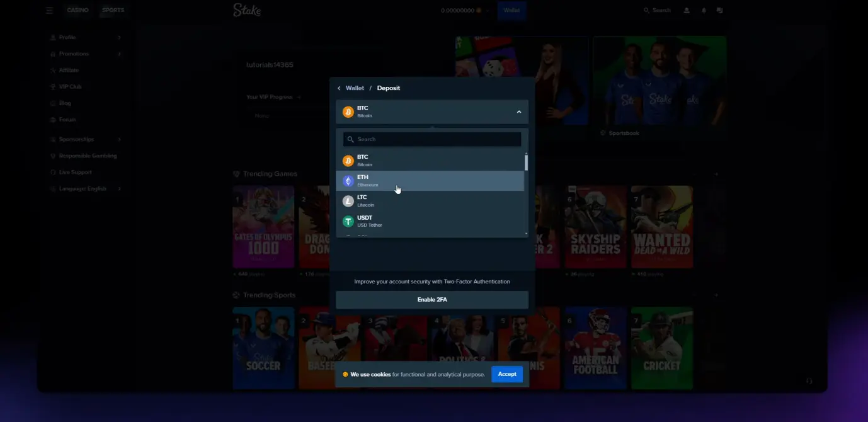The width and height of the screenshot is (868, 422).
Task: Click the currency list scrollbar thumb
Action: click(526, 163)
